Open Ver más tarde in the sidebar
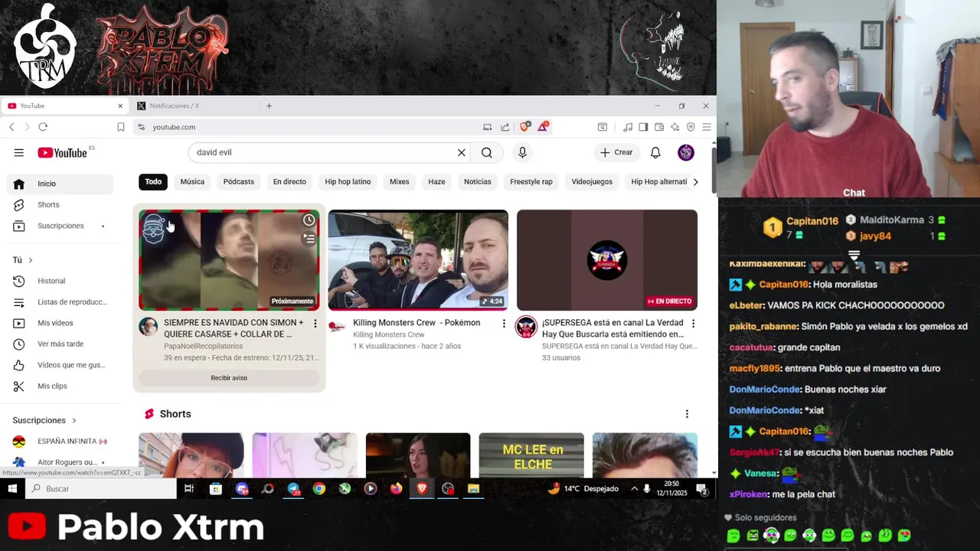This screenshot has height=551, width=980. (x=60, y=344)
